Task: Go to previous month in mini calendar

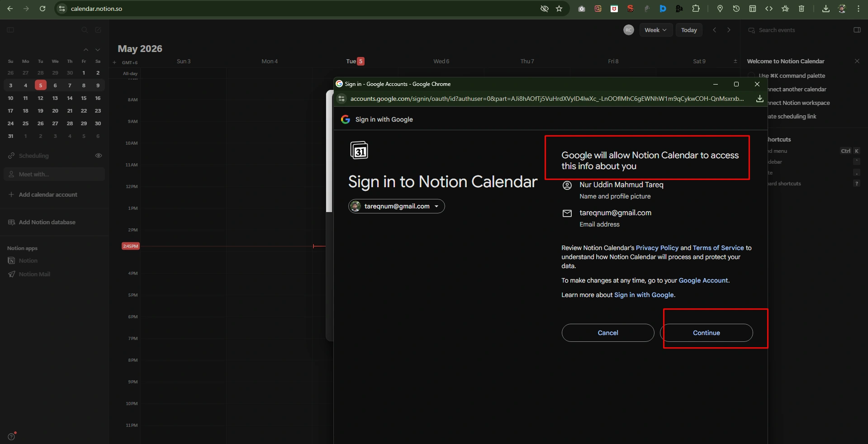Action: point(86,50)
